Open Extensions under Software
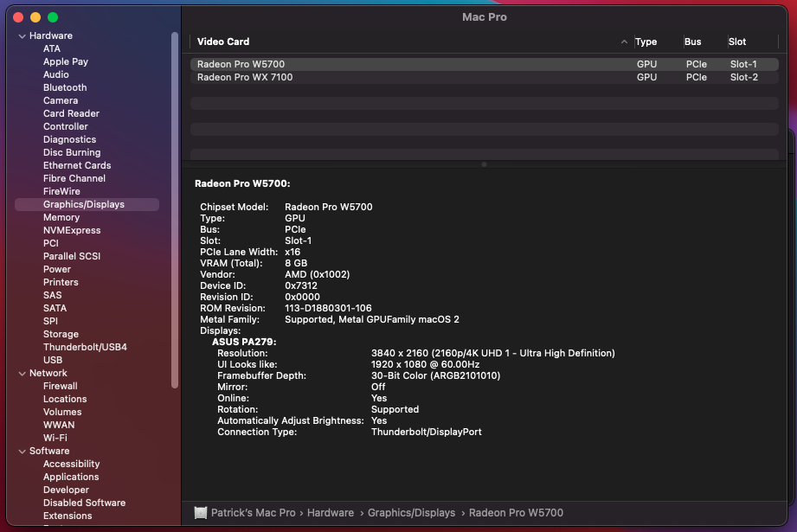Image resolution: width=797 pixels, height=532 pixels. coord(67,516)
